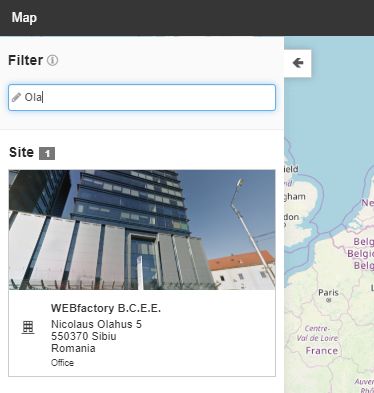
Task: Click the Site count badge showing 1
Action: tap(47, 154)
